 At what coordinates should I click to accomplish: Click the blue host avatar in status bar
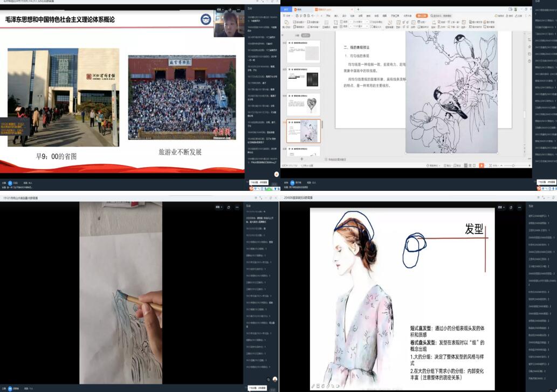[9, 183]
